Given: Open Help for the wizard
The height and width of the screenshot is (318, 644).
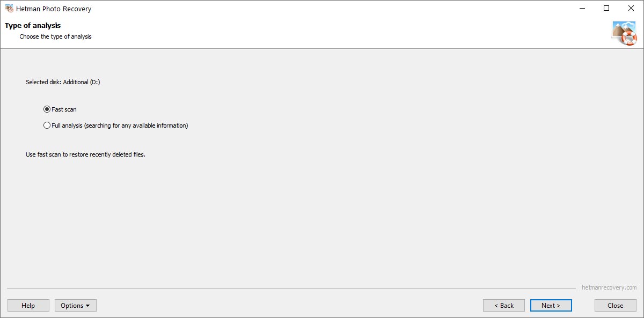Looking at the screenshot, I should (28, 306).
